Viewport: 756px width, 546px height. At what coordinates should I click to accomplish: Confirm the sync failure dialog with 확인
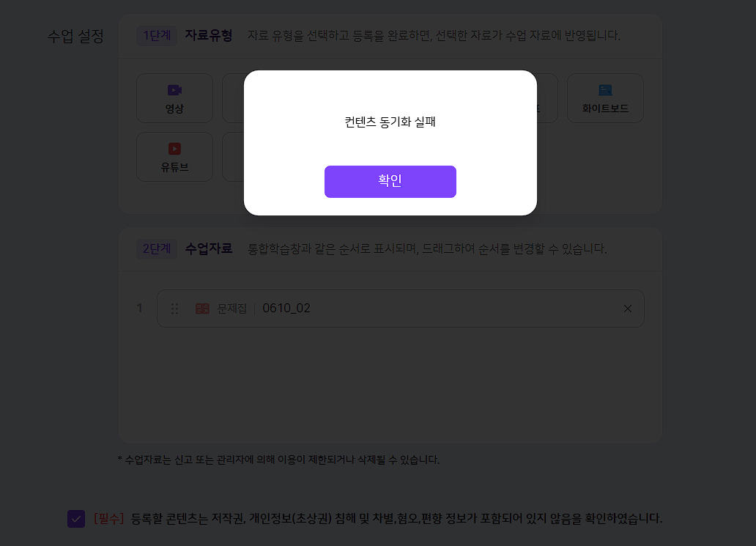tap(390, 181)
